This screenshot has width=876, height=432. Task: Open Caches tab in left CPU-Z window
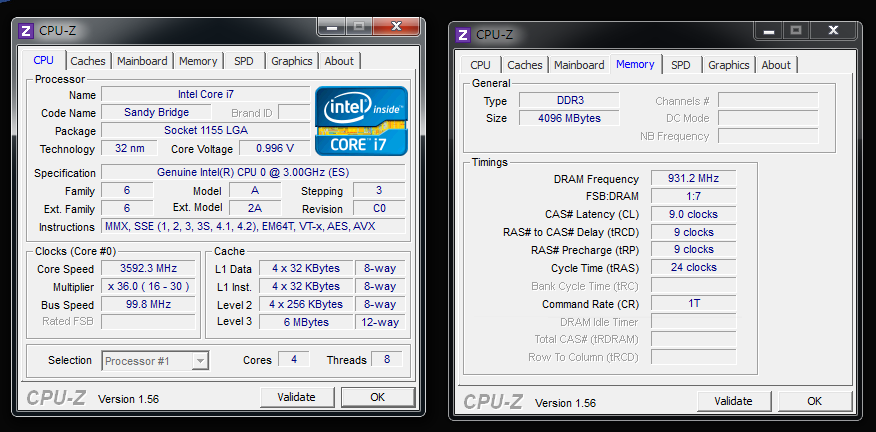point(88,61)
